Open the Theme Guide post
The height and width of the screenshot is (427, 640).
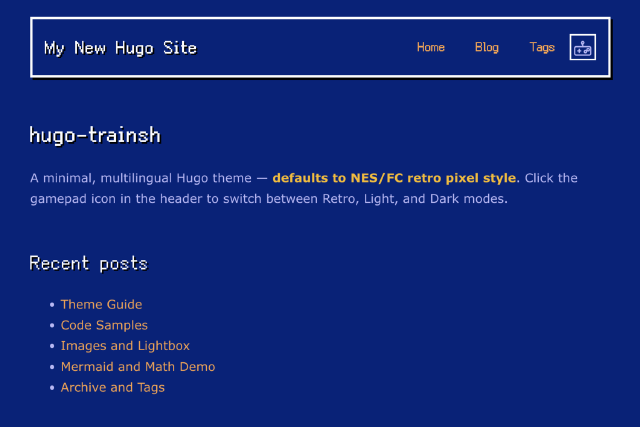[101, 304]
